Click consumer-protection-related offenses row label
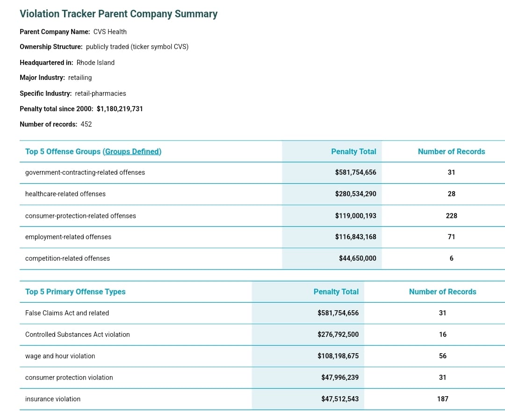The width and height of the screenshot is (505, 420). (80, 216)
